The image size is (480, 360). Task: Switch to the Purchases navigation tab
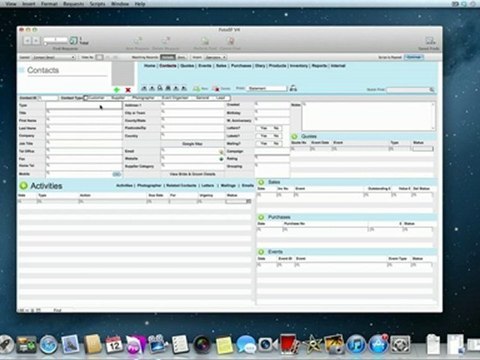tap(241, 66)
